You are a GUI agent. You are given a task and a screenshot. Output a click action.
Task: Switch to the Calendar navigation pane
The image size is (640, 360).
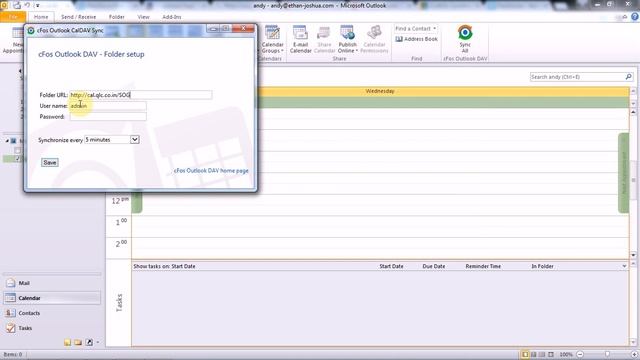(x=52, y=298)
